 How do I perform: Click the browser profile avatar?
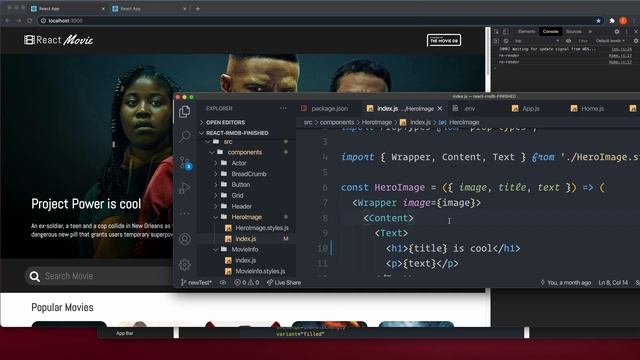pos(623,20)
